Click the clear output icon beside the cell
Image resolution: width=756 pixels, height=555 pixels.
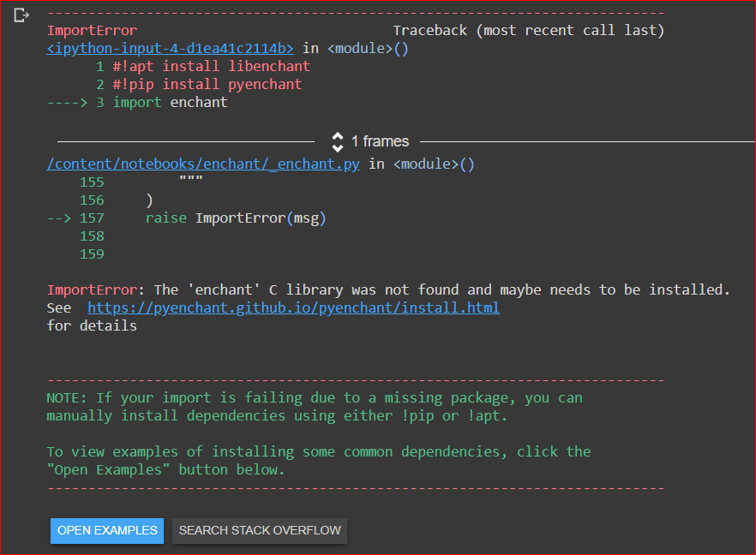coord(21,15)
